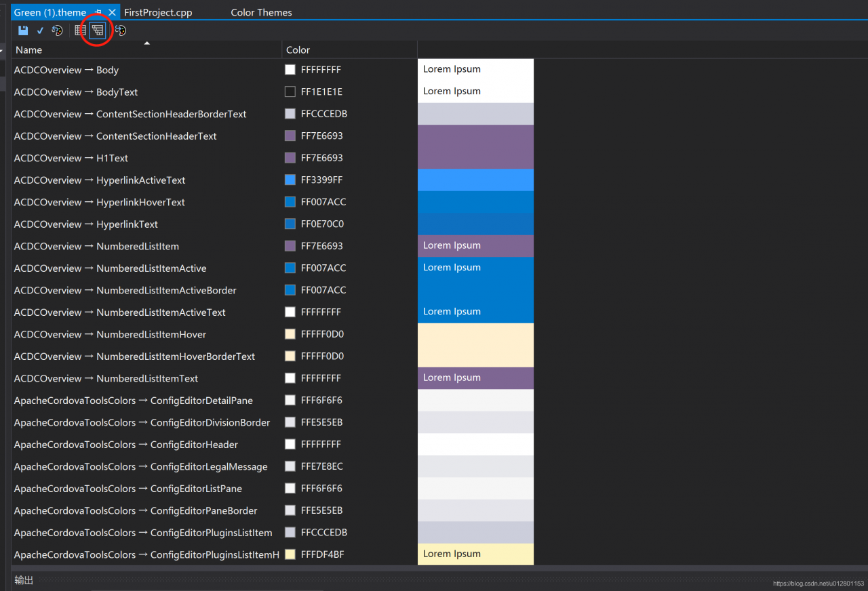
Task: Click swatch for ConfigEditorPaneBorder
Action: pos(290,510)
